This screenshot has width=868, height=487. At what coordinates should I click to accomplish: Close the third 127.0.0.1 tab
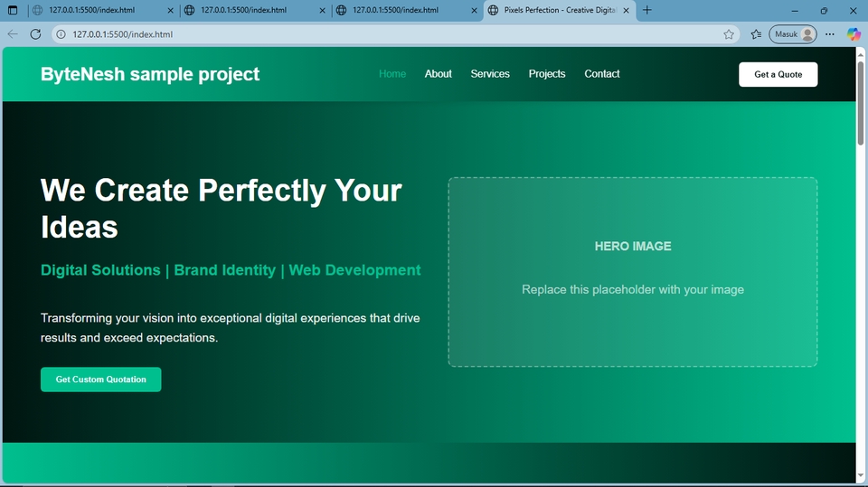474,11
